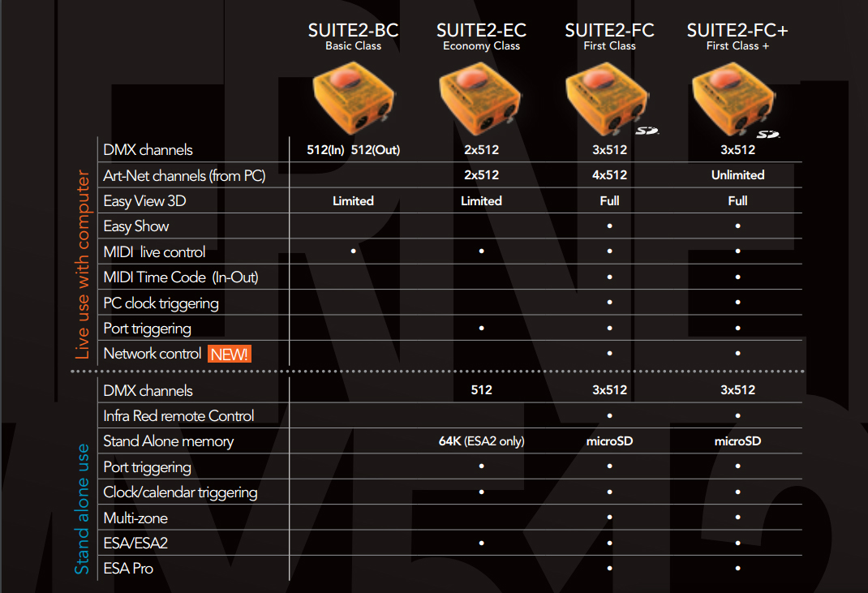Click "microSD" in the SUITE2-FC+ column
This screenshot has height=593, width=868.
click(x=737, y=441)
